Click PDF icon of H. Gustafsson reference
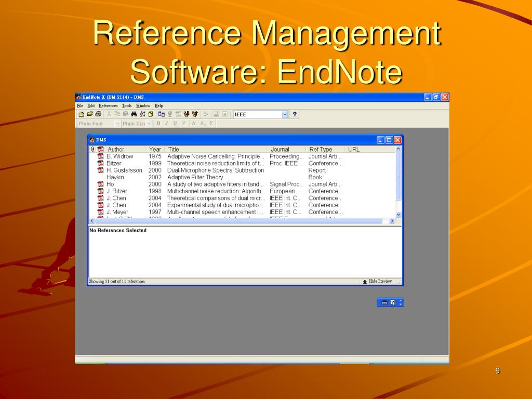 100,170
